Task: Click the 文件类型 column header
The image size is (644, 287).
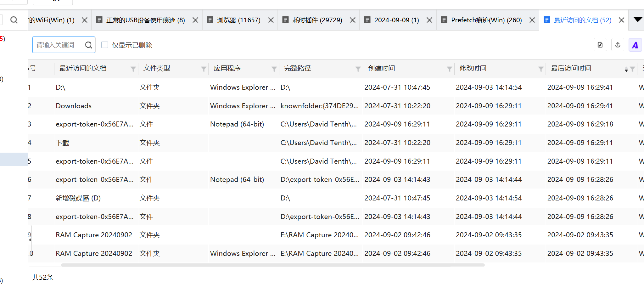Action: [157, 68]
